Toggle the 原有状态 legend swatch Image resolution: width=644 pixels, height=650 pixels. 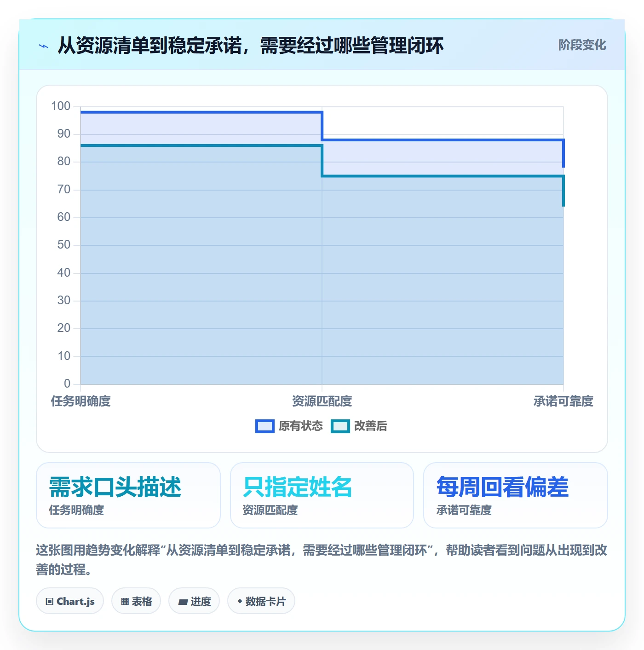pyautogui.click(x=265, y=426)
